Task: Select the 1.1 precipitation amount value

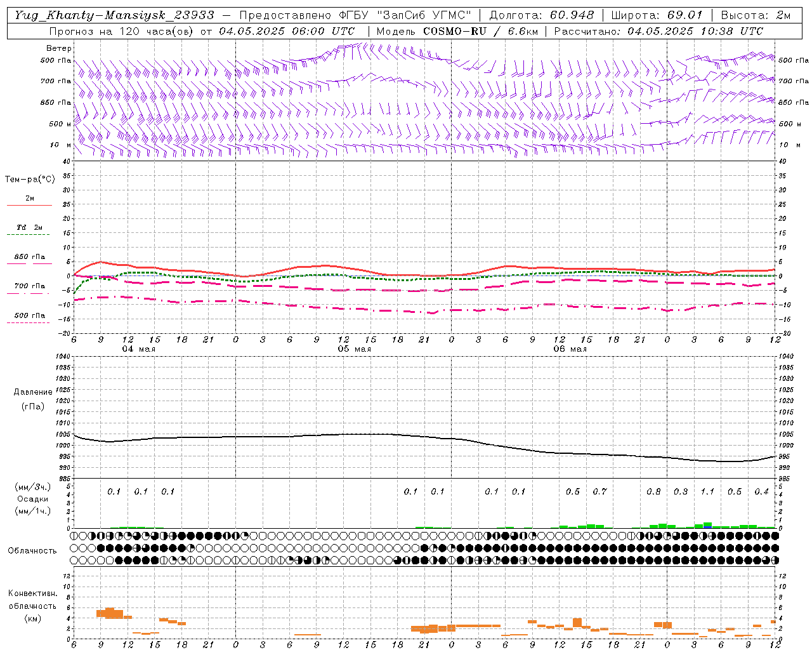Action: (x=707, y=491)
